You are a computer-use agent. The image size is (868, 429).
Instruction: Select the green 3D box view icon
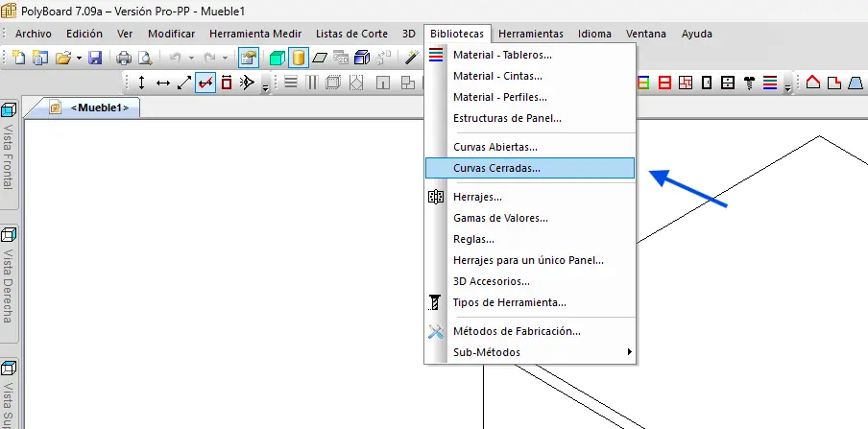click(277, 58)
